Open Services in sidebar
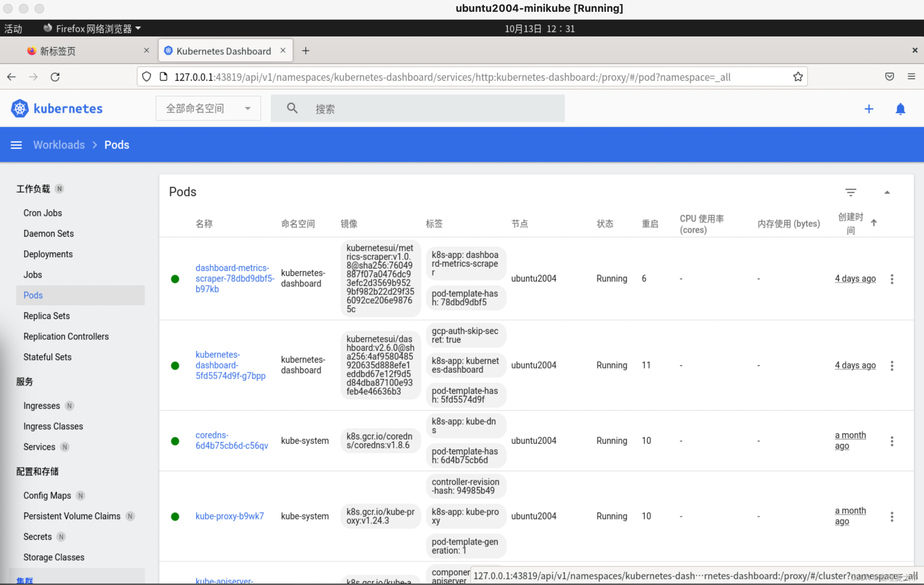 pos(39,447)
